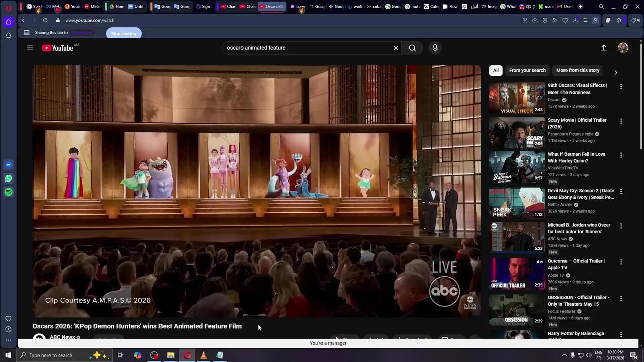Select the 'All' filter chip

click(496, 70)
